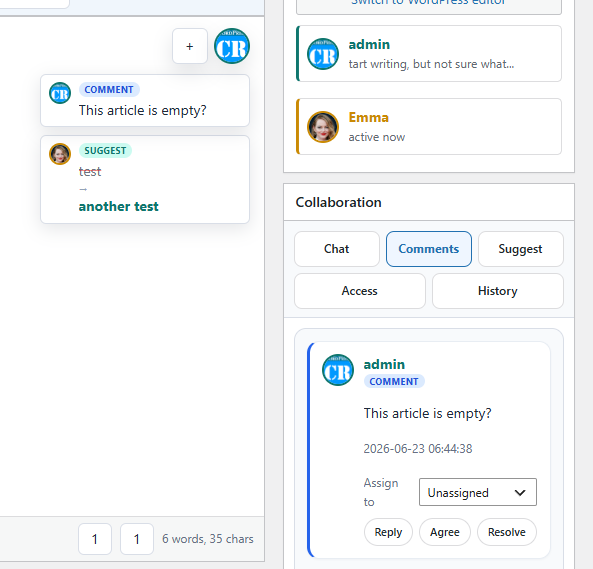Open the History tab

coord(498,291)
